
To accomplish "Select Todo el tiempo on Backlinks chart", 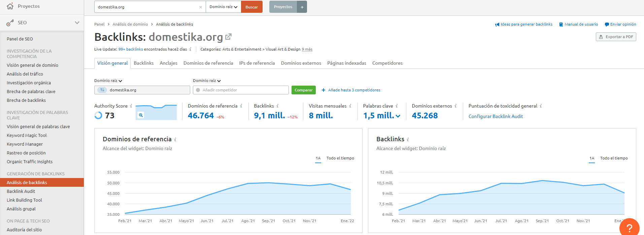I will 614,158.
